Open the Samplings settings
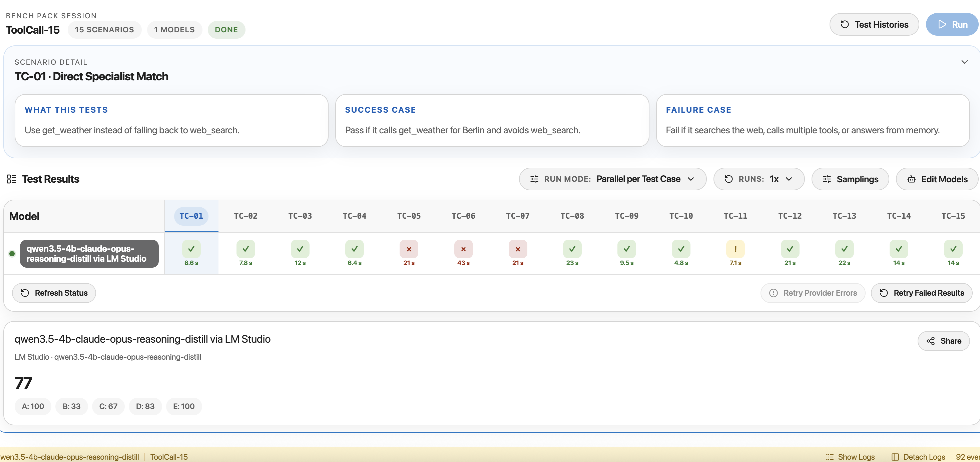Image resolution: width=980 pixels, height=462 pixels. coord(850,179)
